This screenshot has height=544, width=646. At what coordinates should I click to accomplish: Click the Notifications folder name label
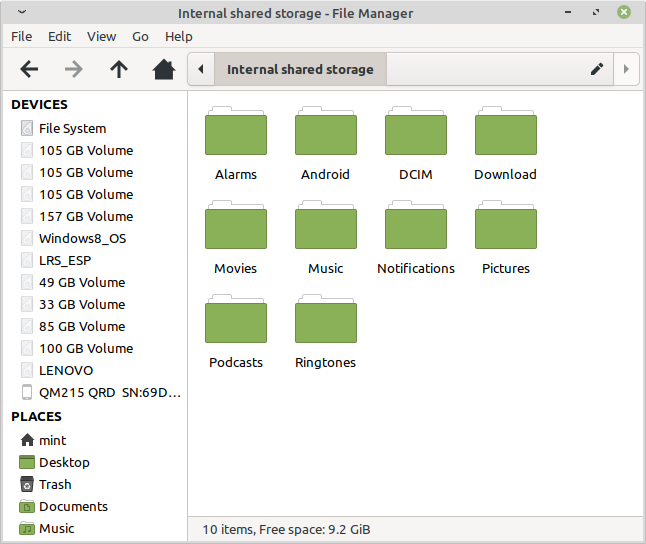pos(416,269)
